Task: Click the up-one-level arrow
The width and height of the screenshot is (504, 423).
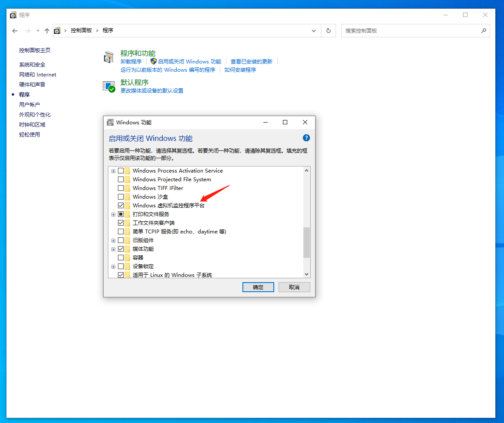Action: pos(47,31)
